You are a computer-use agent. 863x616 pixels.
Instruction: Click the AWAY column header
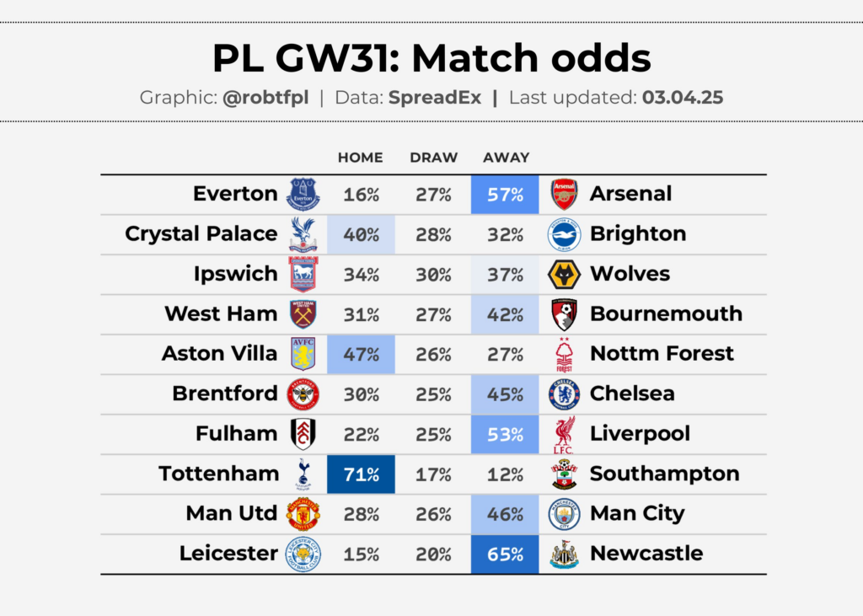[x=506, y=158]
